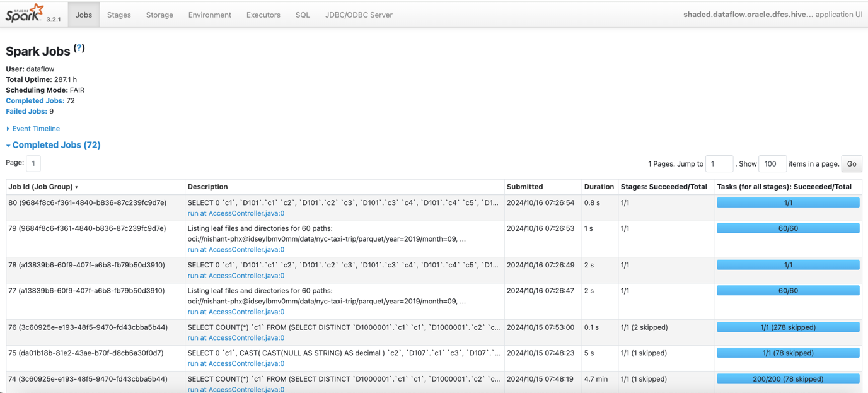The width and height of the screenshot is (868, 393).
Task: Click the 2024/10/16 07:26:54 submitted time
Action: click(x=540, y=202)
